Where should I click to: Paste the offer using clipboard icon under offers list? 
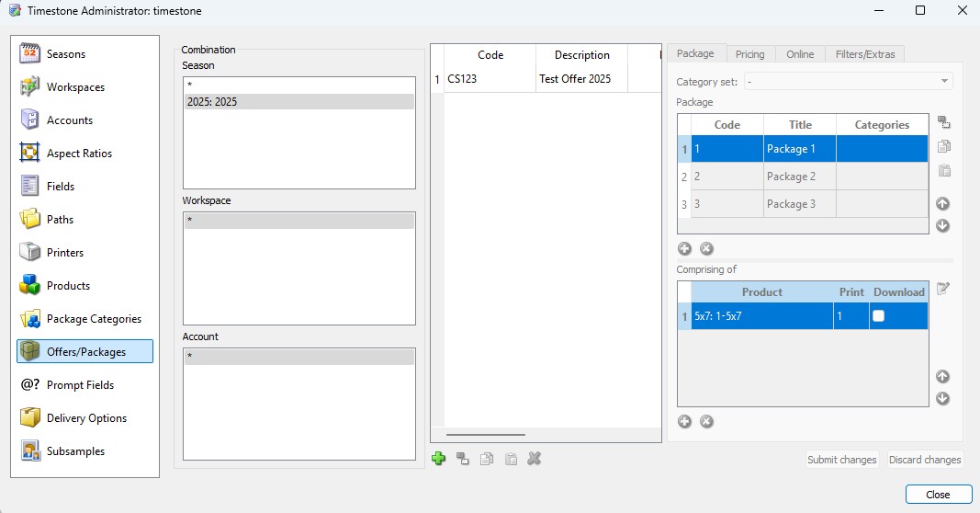[x=511, y=459]
